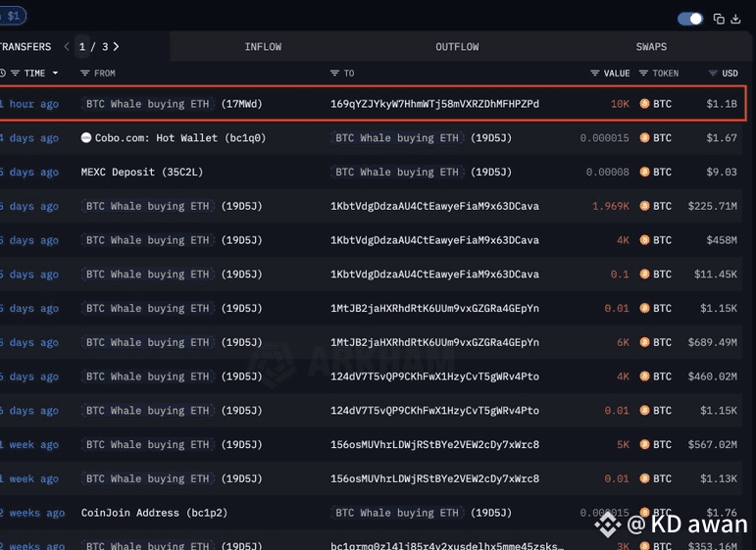This screenshot has width=756, height=550.
Task: Open the INFLOW tab
Action: pyautogui.click(x=263, y=47)
